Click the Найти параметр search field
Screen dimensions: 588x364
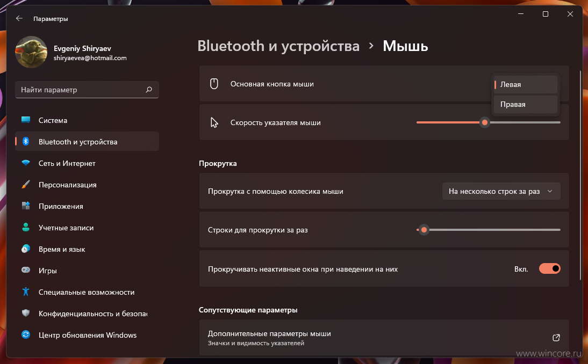tap(87, 90)
